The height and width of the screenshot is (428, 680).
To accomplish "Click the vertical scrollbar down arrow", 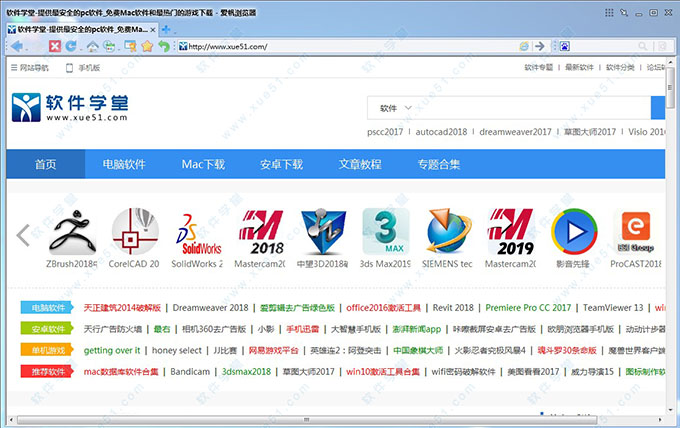I will tap(670, 410).
